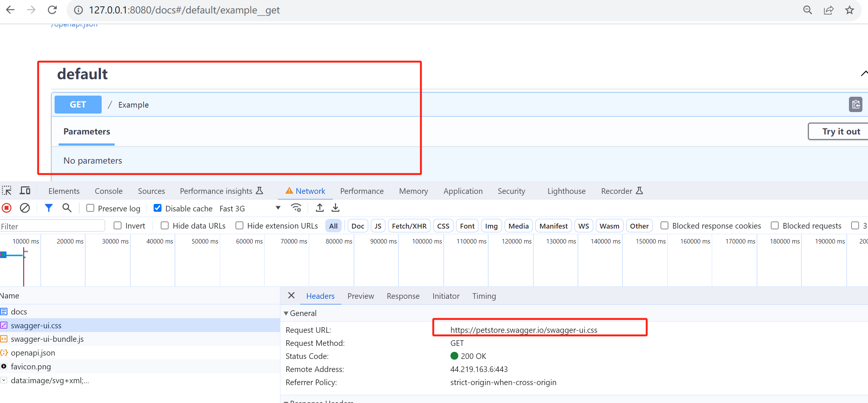Click the GET method badge
Image resolution: width=868 pixels, height=403 pixels.
point(78,105)
